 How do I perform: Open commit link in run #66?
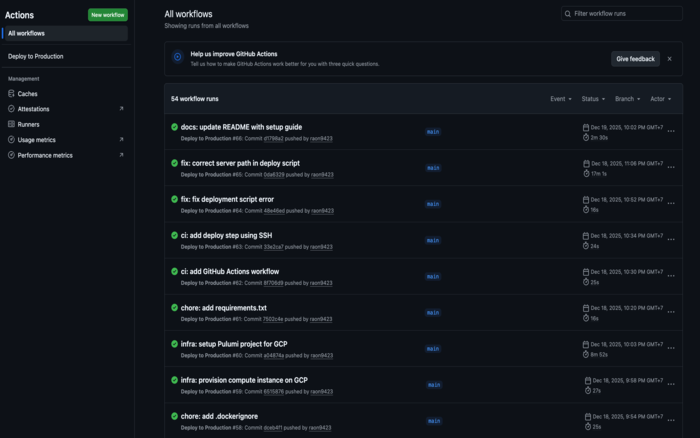pos(273,139)
